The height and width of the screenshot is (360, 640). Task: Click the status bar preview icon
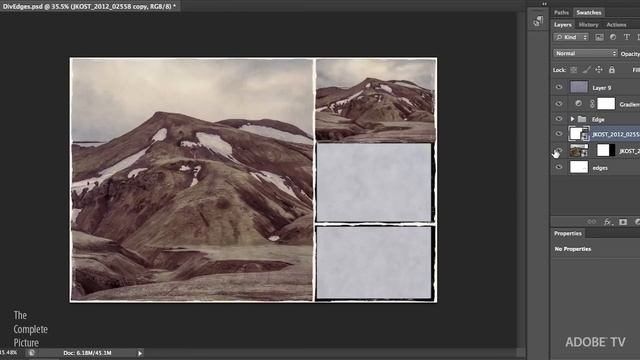(x=31, y=353)
